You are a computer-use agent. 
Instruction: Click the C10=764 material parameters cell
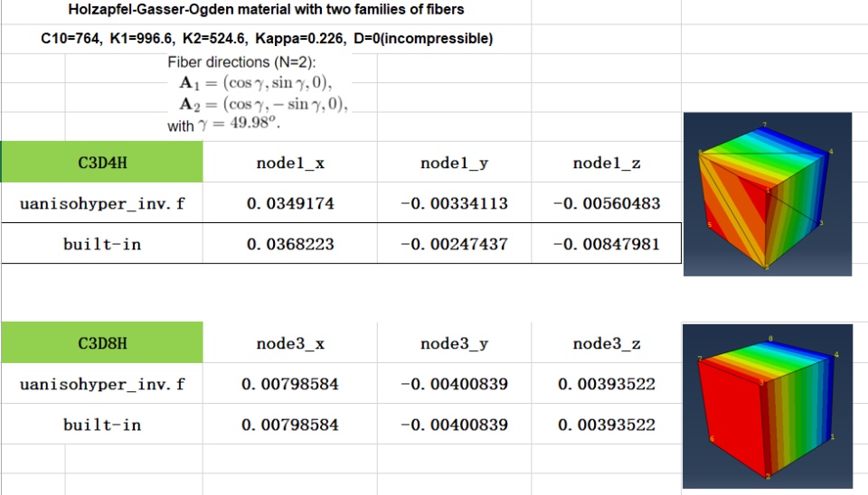[x=266, y=39]
